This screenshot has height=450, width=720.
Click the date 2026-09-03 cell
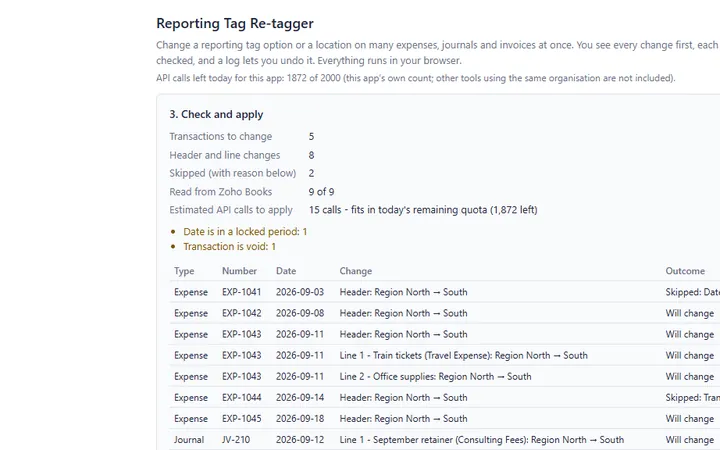tap(300, 292)
